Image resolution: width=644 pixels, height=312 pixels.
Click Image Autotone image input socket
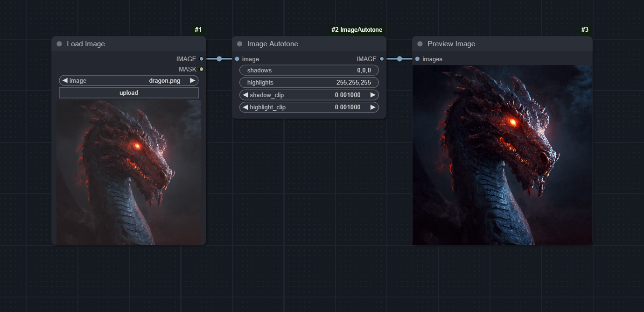click(237, 59)
